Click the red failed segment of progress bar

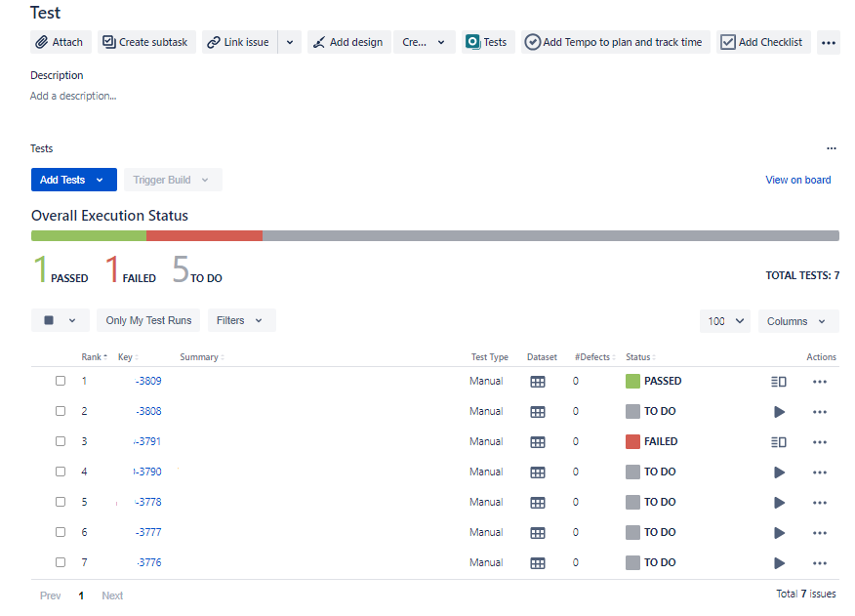(204, 235)
